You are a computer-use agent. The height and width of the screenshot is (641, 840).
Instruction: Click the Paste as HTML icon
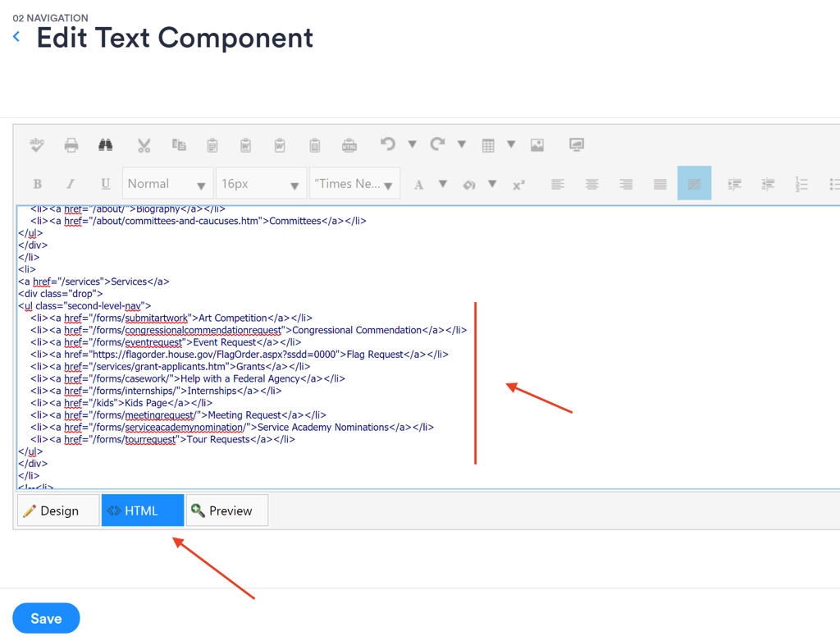pyautogui.click(x=349, y=145)
